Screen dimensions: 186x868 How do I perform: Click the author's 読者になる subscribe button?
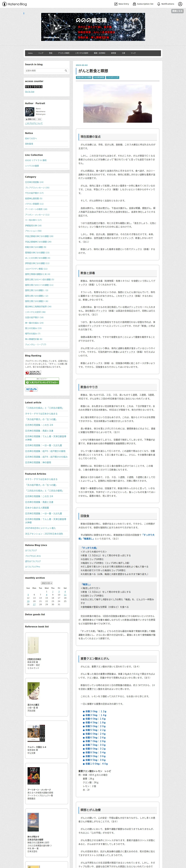click(30, 119)
